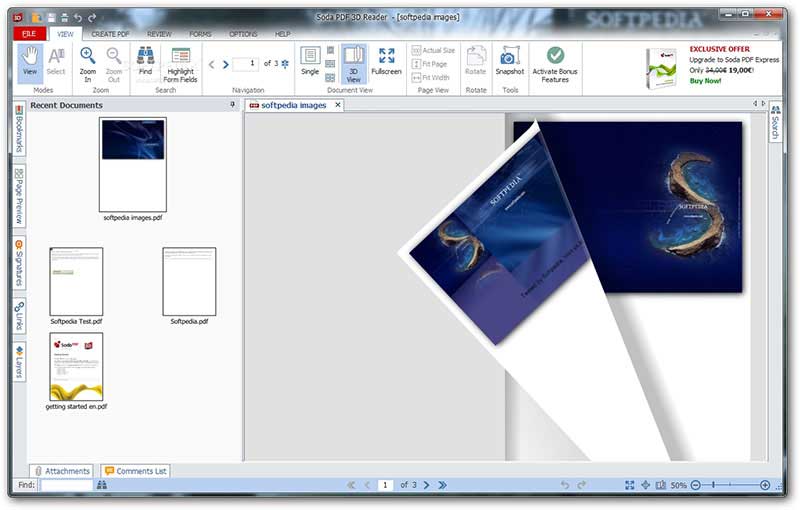Click the Buy Now! link
Viewport: 800px width, 510px height.
[x=705, y=81]
